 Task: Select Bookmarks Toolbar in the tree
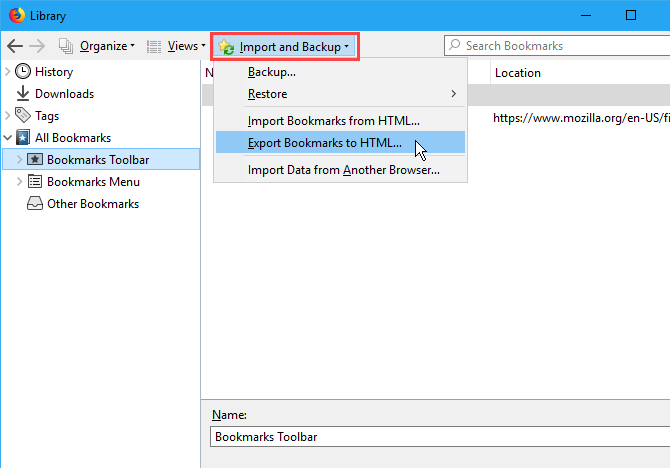[x=98, y=160]
